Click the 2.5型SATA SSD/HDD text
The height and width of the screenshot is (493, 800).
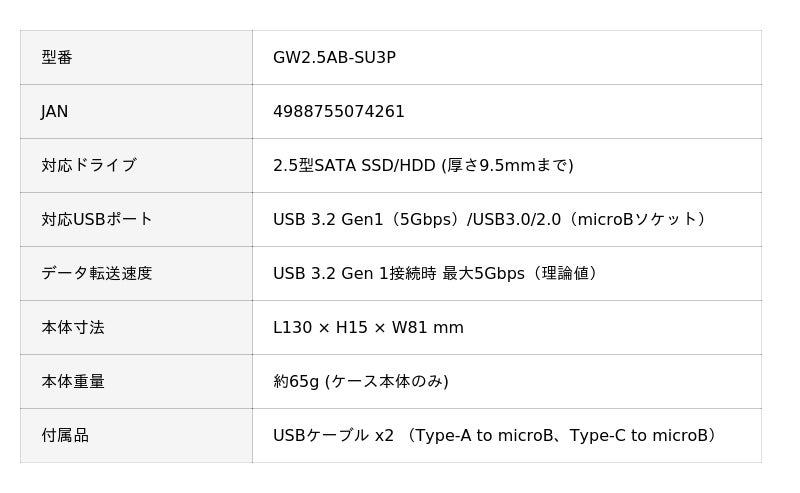[354, 166]
